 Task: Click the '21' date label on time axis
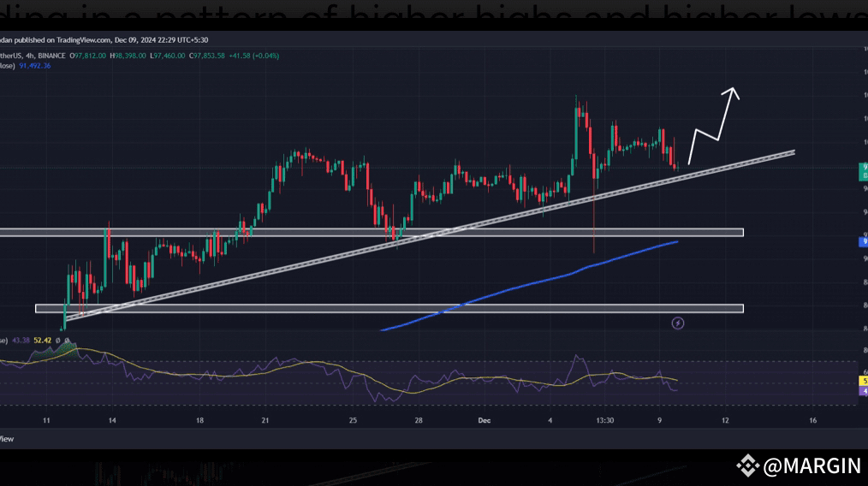click(x=265, y=421)
